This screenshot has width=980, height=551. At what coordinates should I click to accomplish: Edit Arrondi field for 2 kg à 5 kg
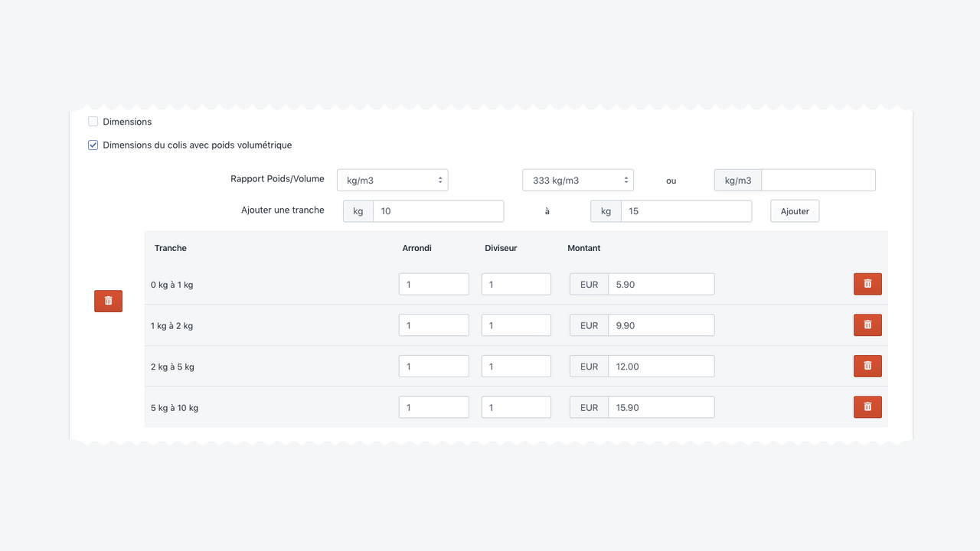click(433, 366)
